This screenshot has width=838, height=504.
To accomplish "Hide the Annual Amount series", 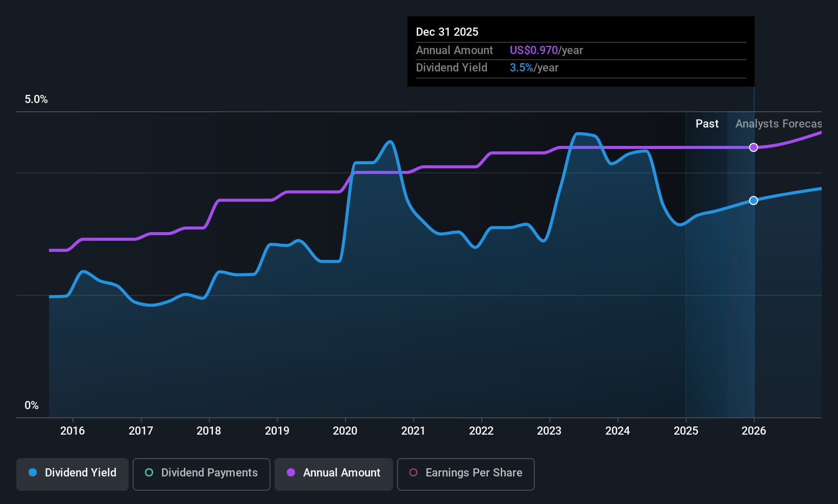I will (333, 474).
